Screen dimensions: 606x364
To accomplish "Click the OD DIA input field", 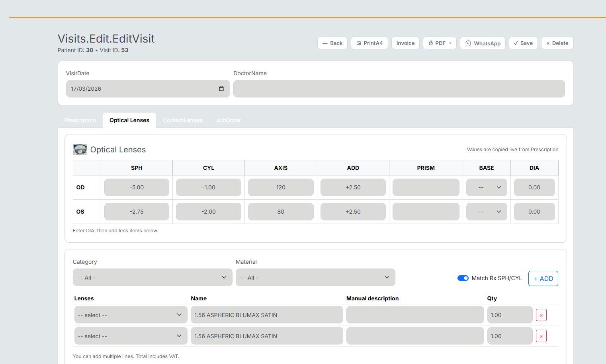I will [x=534, y=187].
